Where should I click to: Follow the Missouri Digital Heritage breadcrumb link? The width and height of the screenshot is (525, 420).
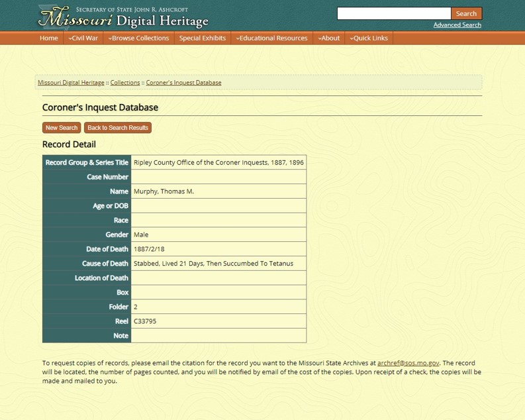pos(71,82)
